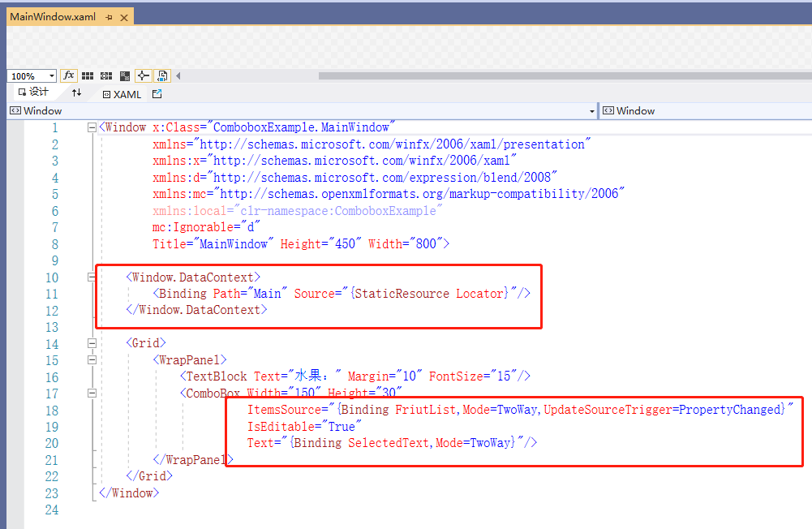Collapse the WrapPanel element at line 15
812x529 pixels.
[x=92, y=359]
